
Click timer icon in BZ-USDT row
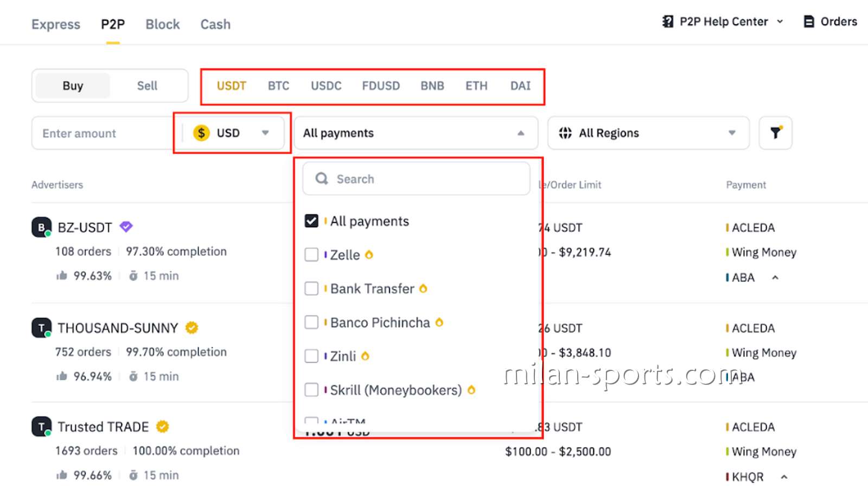coord(133,276)
